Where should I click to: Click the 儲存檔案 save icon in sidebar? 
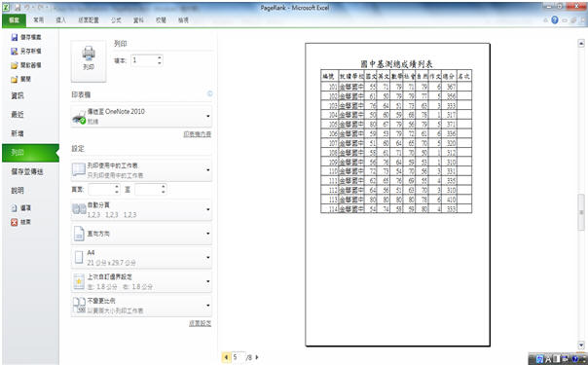click(15, 37)
